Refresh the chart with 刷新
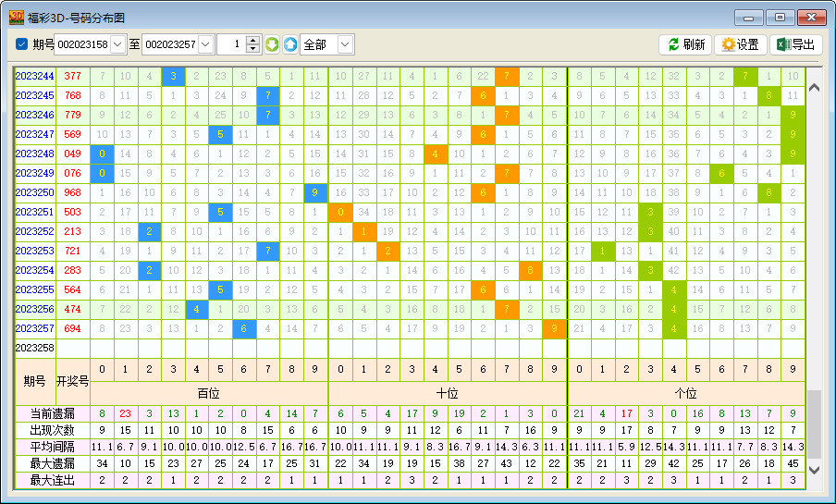 click(x=684, y=44)
